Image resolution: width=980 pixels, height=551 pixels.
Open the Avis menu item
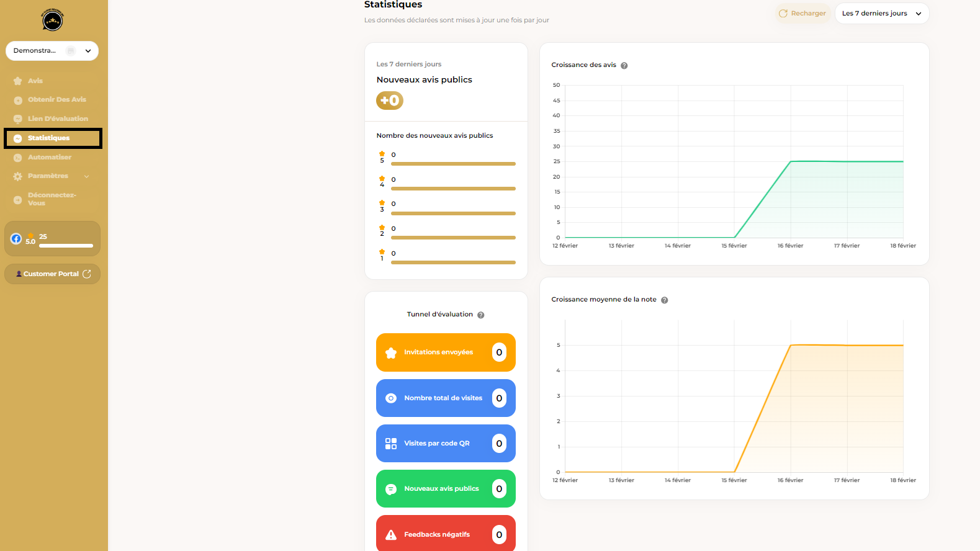click(35, 81)
